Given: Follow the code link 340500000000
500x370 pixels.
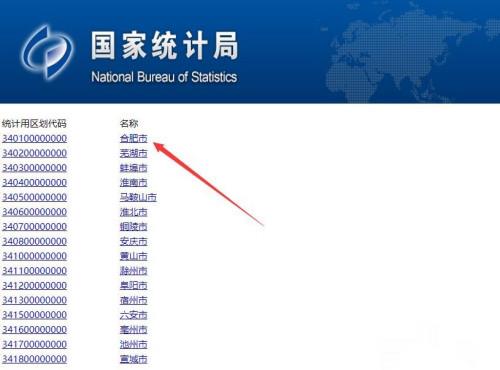Looking at the screenshot, I should click(35, 197).
